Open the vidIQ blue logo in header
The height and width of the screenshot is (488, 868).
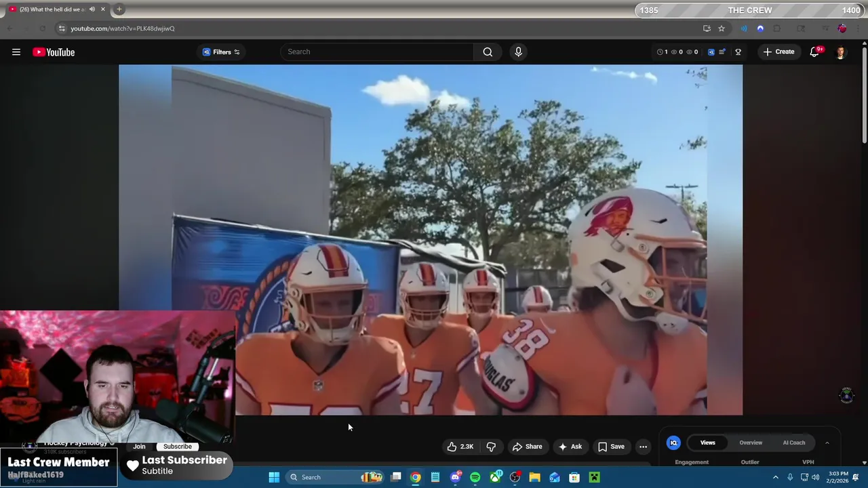[711, 52]
